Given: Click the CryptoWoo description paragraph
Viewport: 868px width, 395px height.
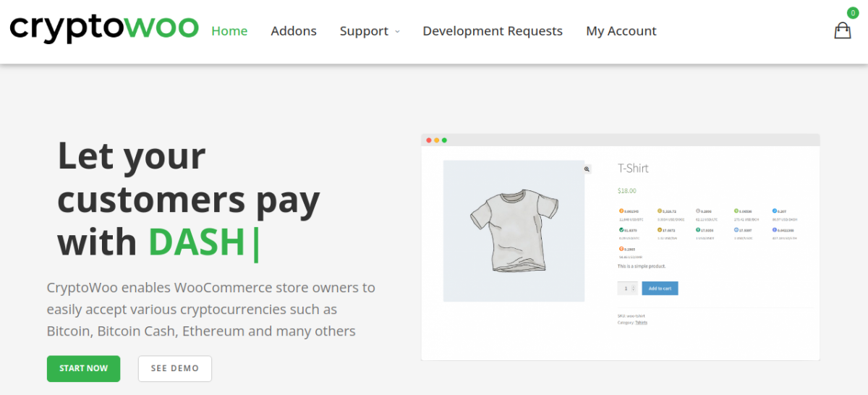Looking at the screenshot, I should tap(211, 310).
